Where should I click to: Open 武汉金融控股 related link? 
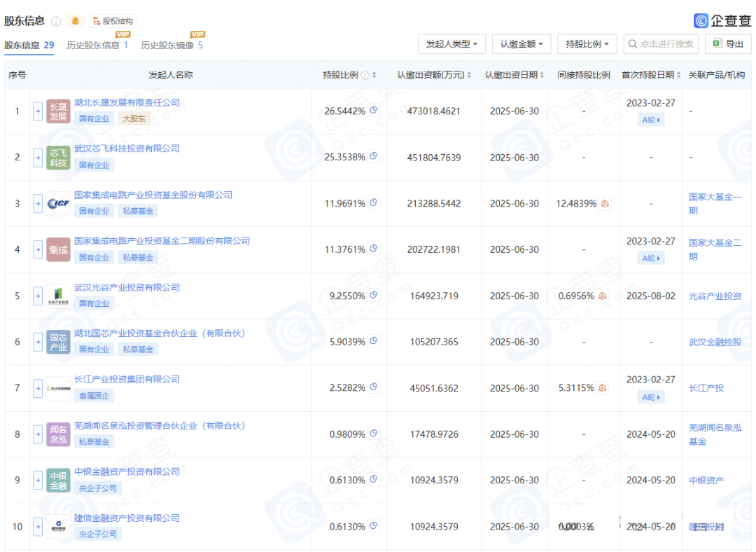click(x=715, y=342)
